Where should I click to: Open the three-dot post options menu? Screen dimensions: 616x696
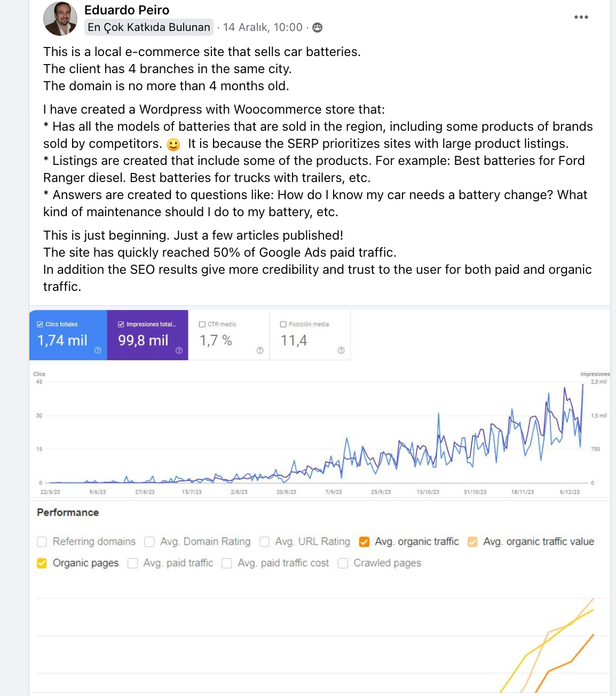(581, 17)
